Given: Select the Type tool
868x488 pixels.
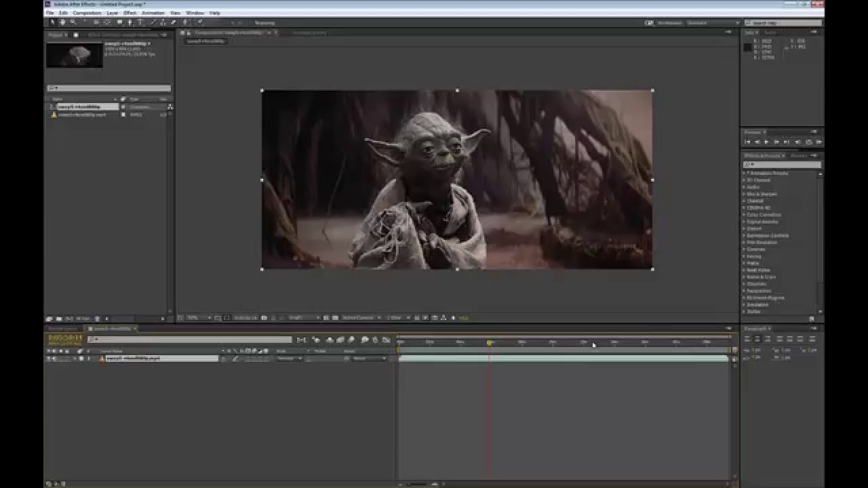Looking at the screenshot, I should pos(140,22).
